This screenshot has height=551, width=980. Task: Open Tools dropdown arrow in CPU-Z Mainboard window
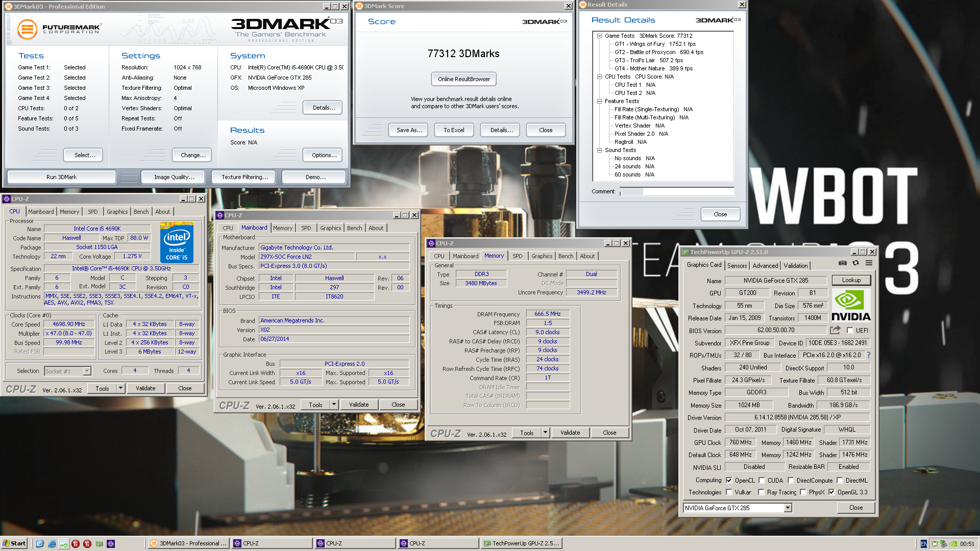(334, 405)
